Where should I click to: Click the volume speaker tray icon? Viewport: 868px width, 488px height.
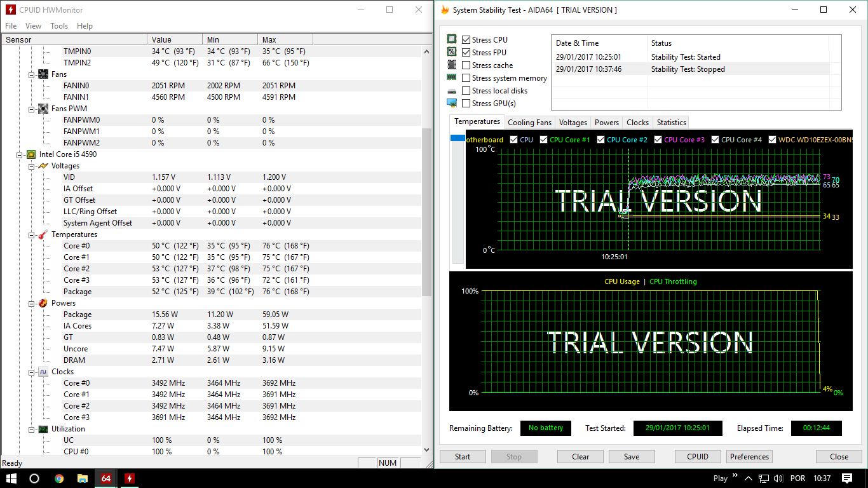click(778, 478)
